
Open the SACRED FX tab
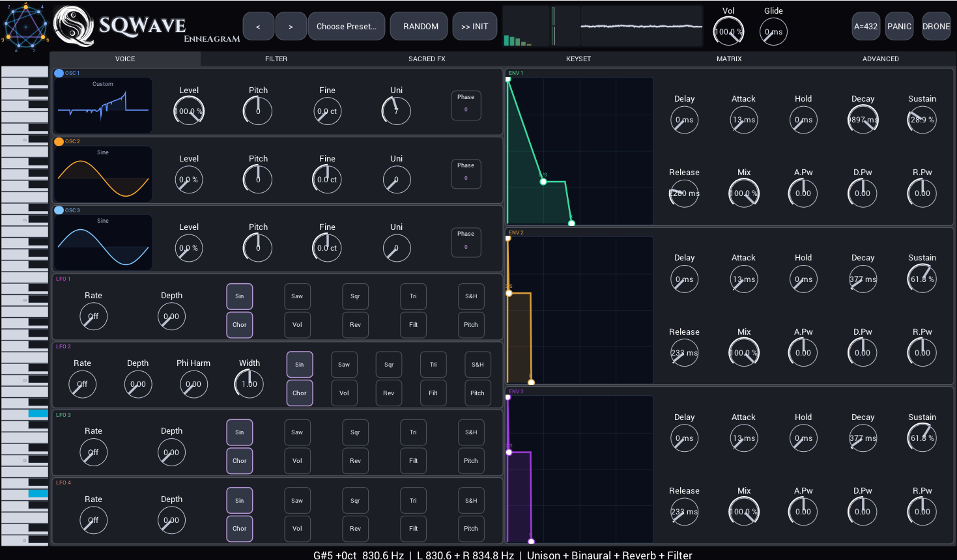coord(426,59)
